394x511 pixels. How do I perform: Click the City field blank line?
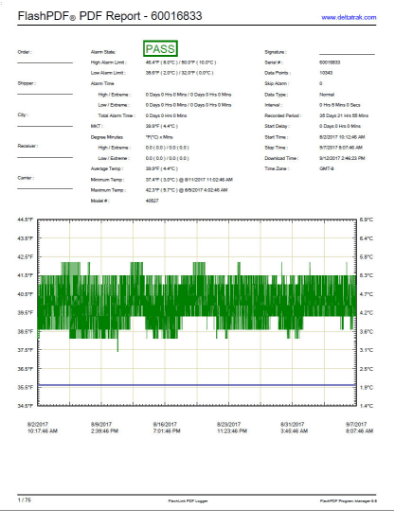coord(45,126)
